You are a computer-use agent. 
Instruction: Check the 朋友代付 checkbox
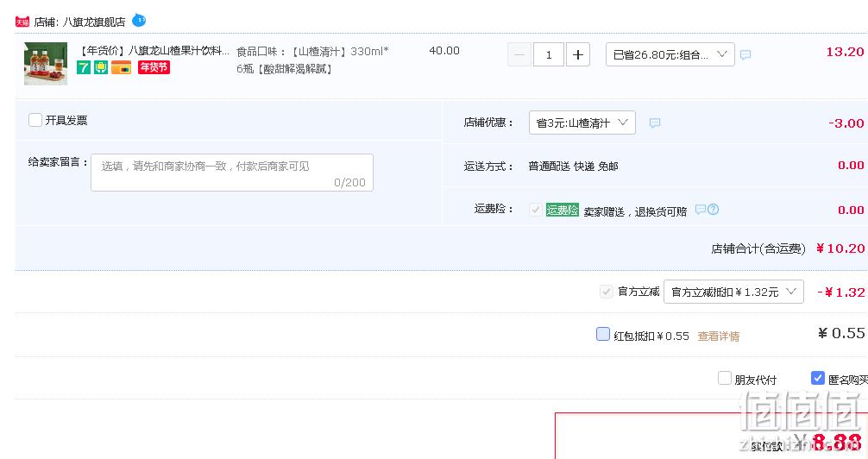click(725, 378)
